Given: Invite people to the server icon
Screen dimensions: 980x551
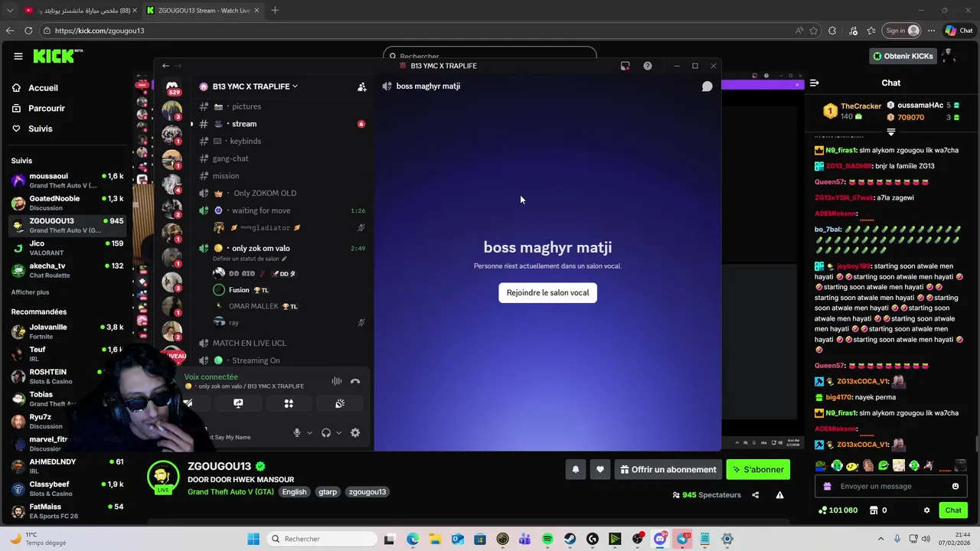Looking at the screenshot, I should click(361, 86).
